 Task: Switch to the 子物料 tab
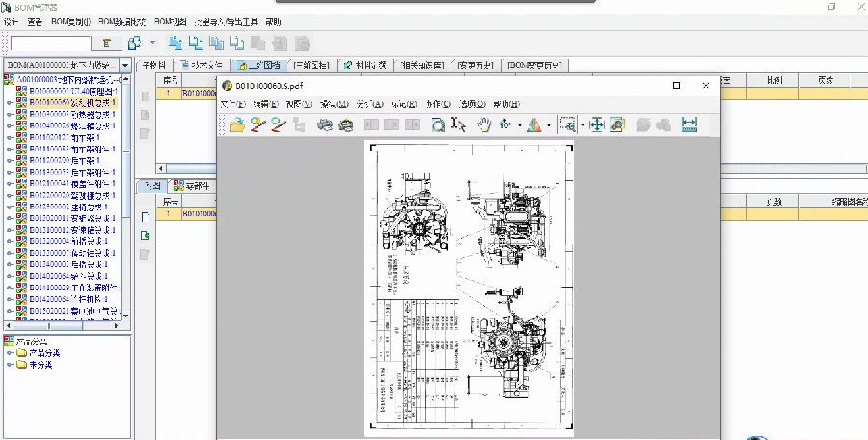tap(154, 66)
